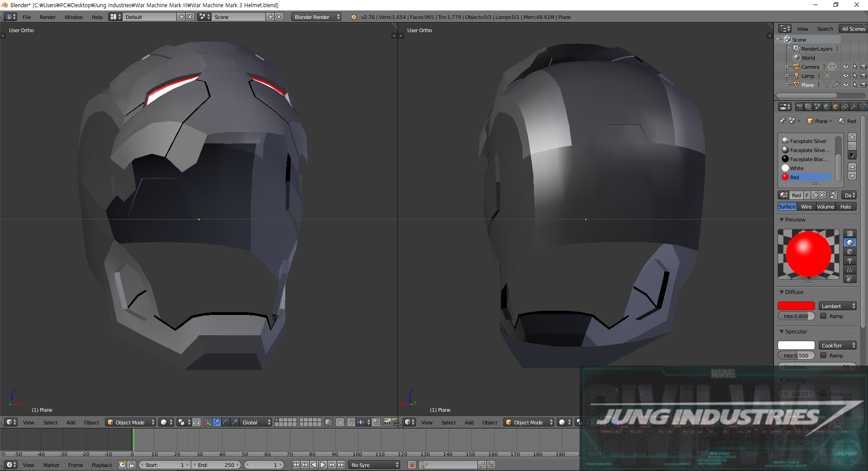Toggle Camera visibility eye in outliner
868x471 pixels.
point(846,67)
